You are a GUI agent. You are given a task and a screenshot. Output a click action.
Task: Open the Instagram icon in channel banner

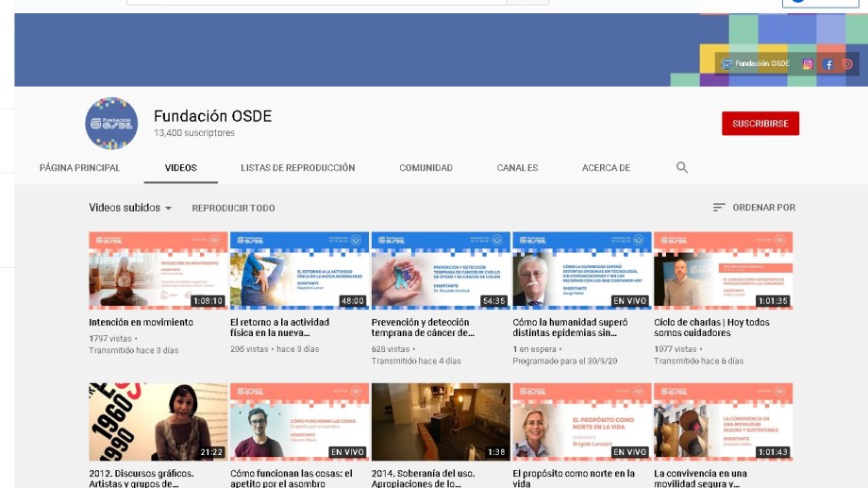tap(808, 64)
